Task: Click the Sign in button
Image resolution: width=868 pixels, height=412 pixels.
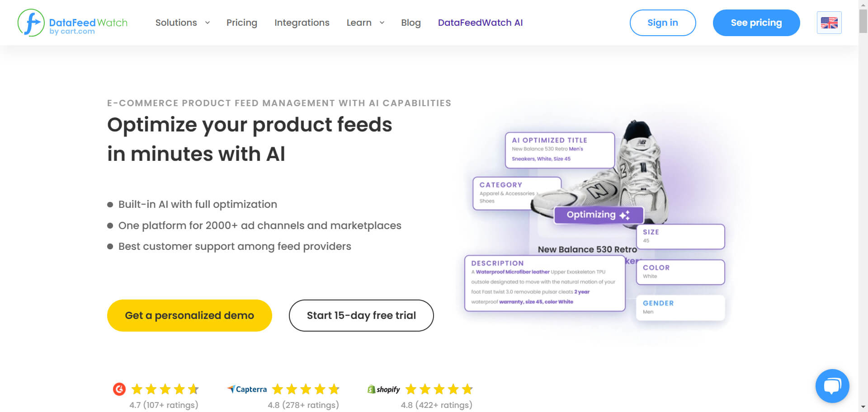Action: tap(663, 23)
